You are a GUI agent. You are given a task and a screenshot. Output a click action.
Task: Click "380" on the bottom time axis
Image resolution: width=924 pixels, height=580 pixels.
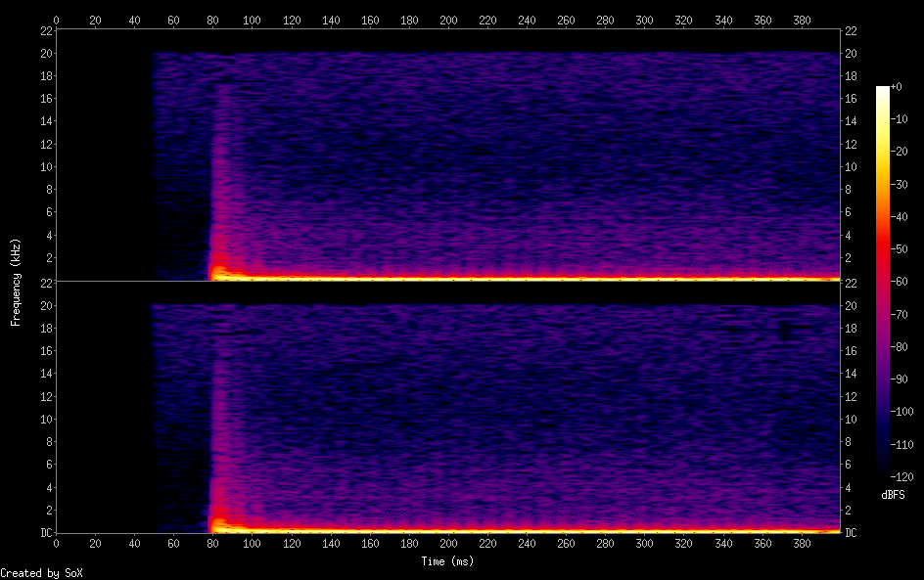coord(802,544)
